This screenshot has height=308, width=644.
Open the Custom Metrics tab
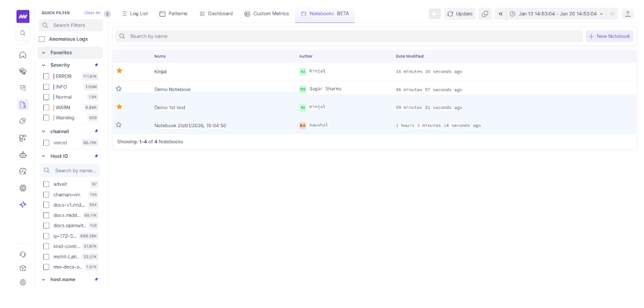pos(266,14)
